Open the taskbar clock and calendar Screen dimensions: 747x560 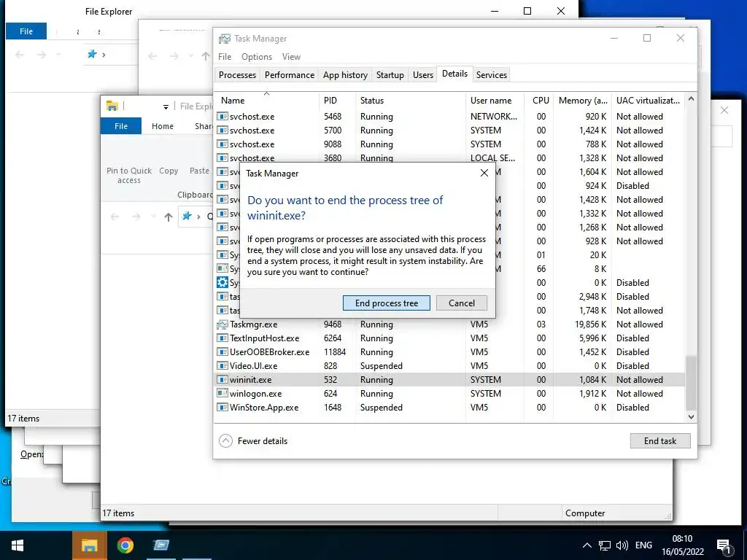coord(682,545)
